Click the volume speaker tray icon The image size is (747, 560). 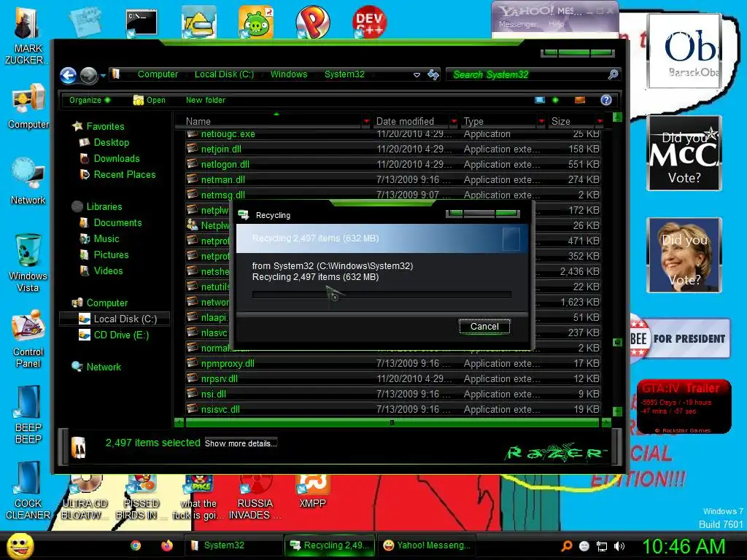point(619,546)
